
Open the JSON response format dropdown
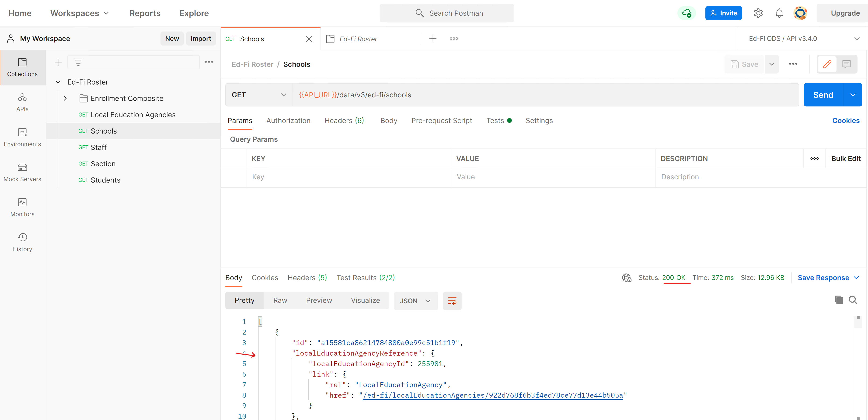[415, 300]
